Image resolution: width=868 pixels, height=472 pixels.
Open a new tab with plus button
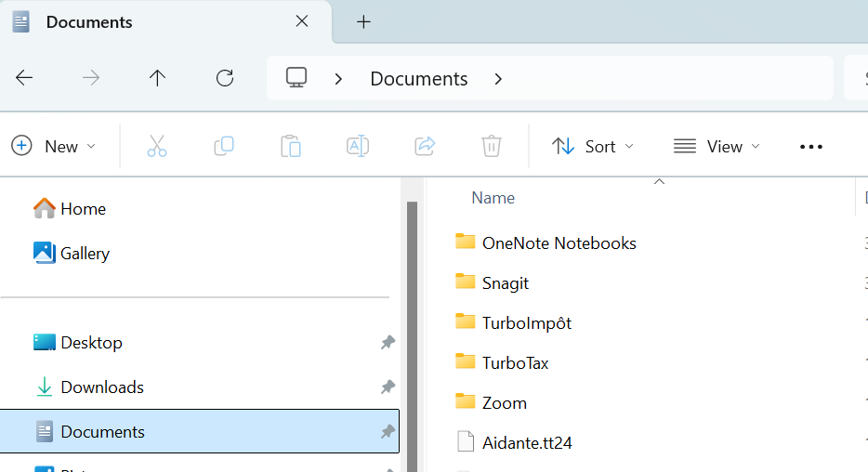tap(363, 22)
